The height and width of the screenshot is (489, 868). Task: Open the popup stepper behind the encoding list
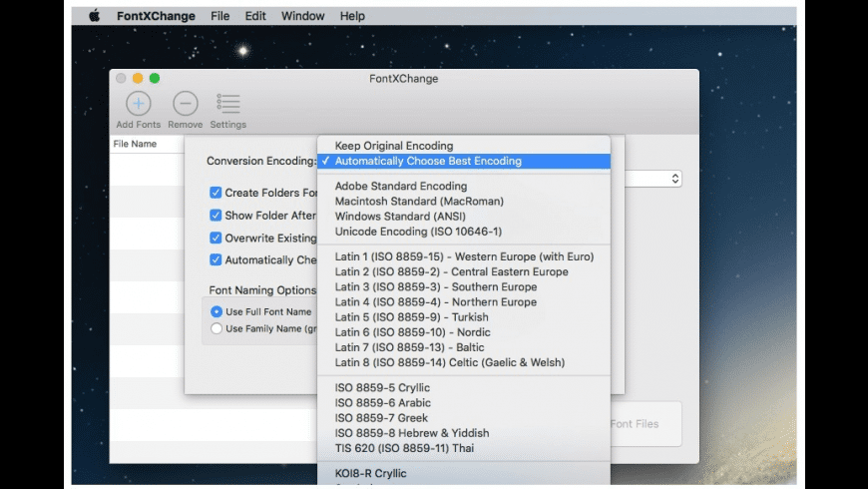coord(674,179)
